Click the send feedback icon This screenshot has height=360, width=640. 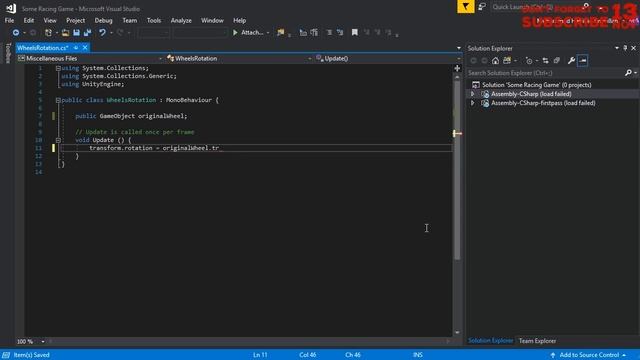(x=482, y=7)
